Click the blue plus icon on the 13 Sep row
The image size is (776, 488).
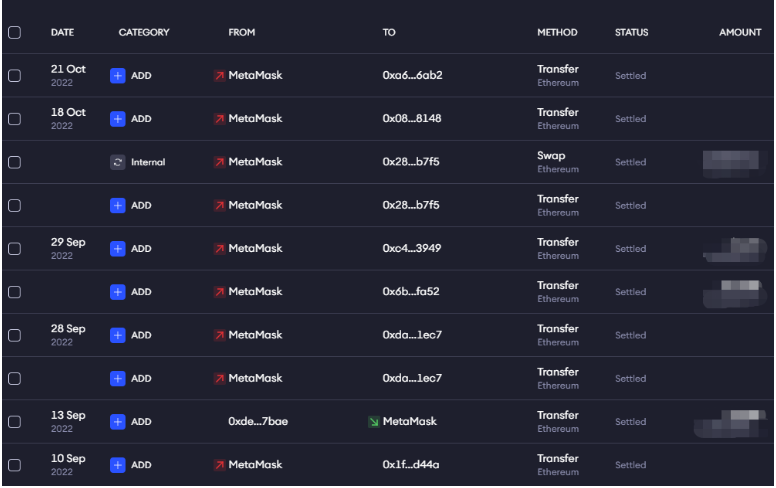coord(117,422)
